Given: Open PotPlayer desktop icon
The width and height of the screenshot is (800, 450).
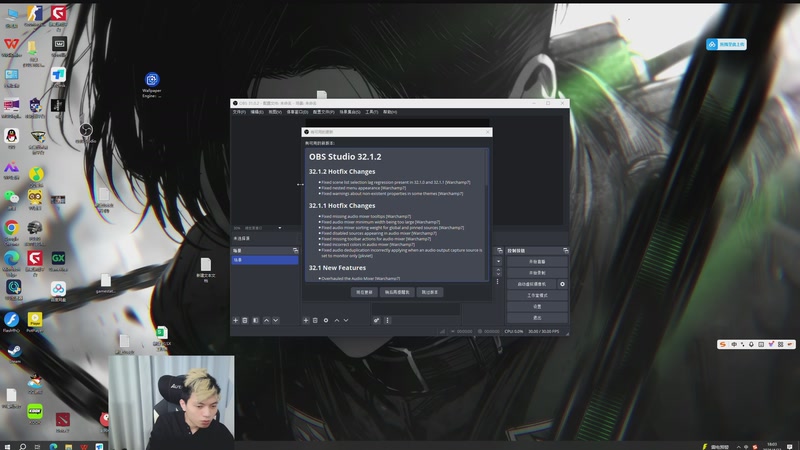Looking at the screenshot, I should tap(35, 322).
